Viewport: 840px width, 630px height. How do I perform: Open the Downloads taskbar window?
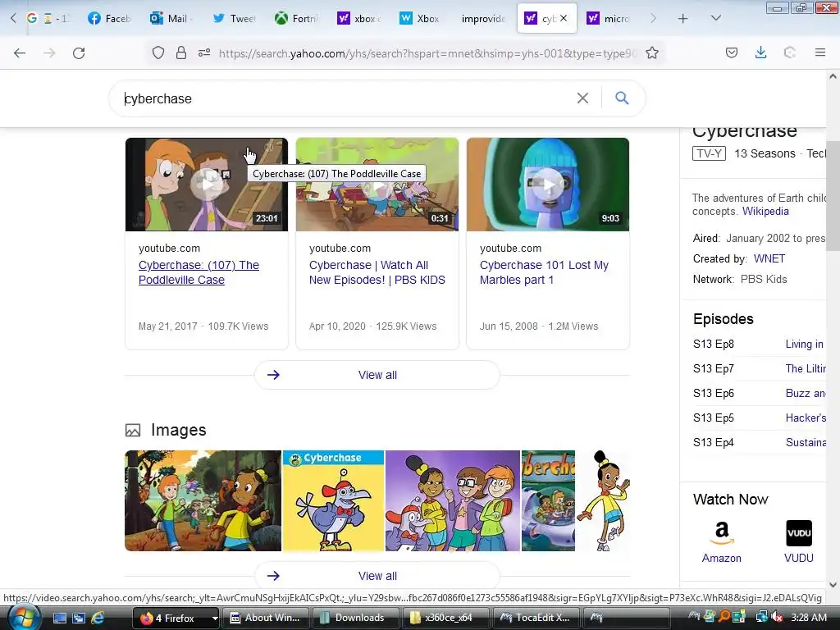(355, 618)
